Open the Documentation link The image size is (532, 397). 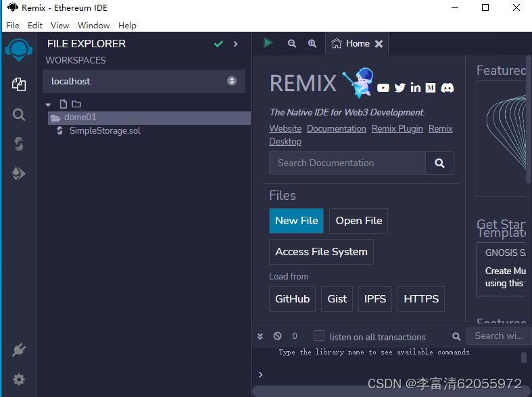[337, 129]
